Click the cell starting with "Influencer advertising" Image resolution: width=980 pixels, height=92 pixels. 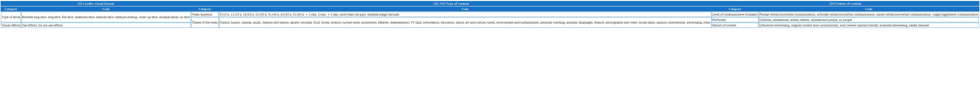pos(868,26)
